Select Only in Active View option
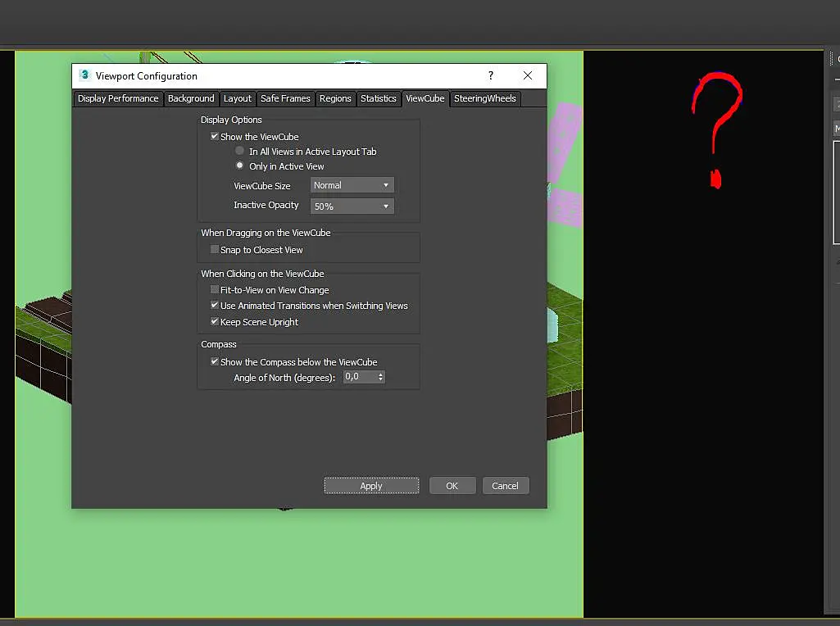The width and height of the screenshot is (840, 626). (x=239, y=166)
